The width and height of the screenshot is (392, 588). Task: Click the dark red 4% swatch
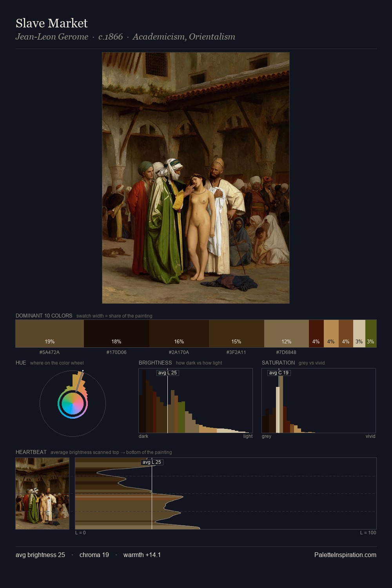[x=316, y=334]
